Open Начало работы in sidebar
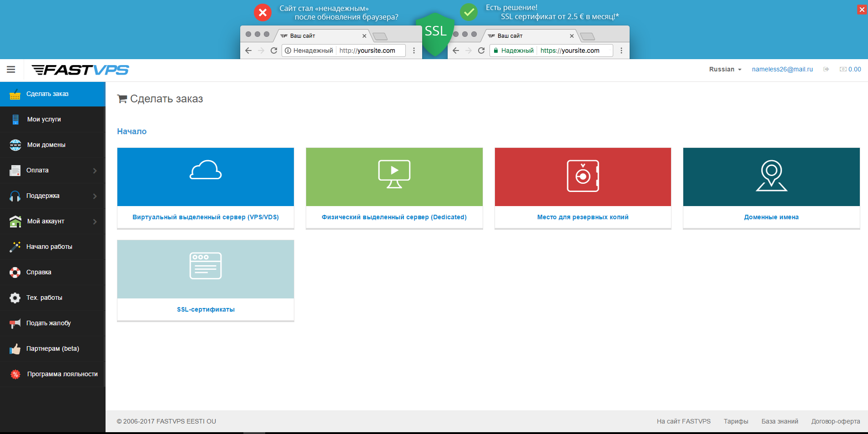 pos(53,247)
